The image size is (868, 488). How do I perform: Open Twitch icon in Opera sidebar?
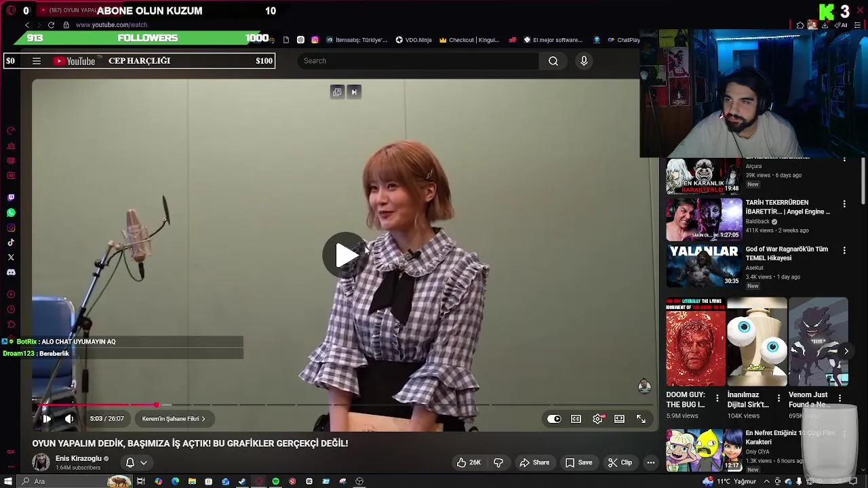[x=11, y=198]
